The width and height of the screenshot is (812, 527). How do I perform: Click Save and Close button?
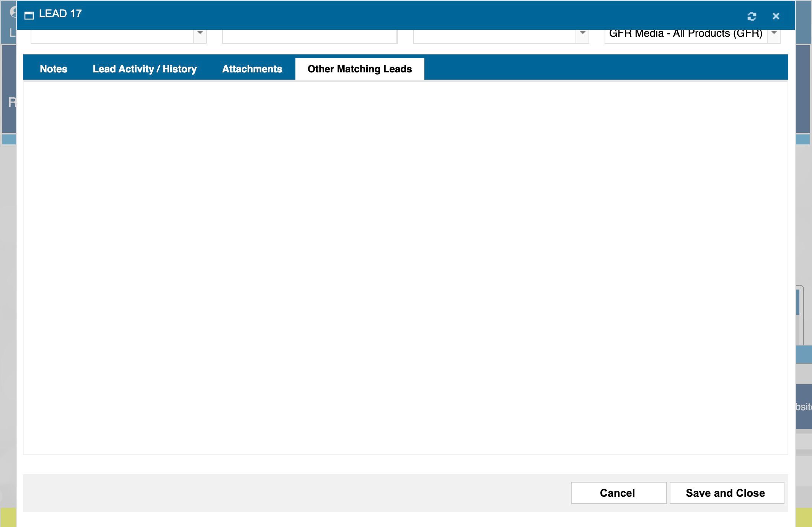coord(726,493)
